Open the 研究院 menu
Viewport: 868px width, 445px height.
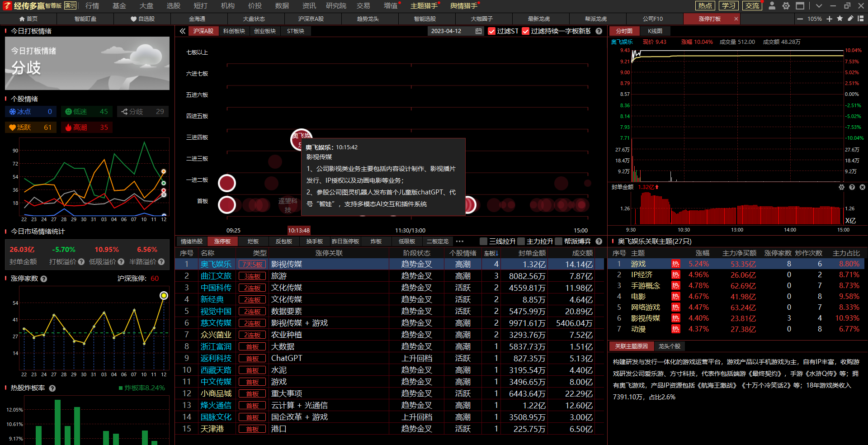click(336, 6)
